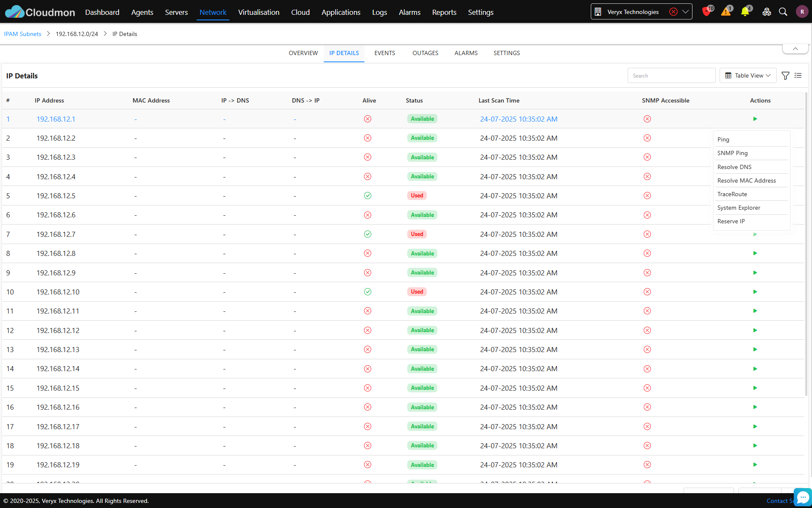Open actions arrow for 192.168.12.15
The image size is (812, 508).
coord(755,388)
